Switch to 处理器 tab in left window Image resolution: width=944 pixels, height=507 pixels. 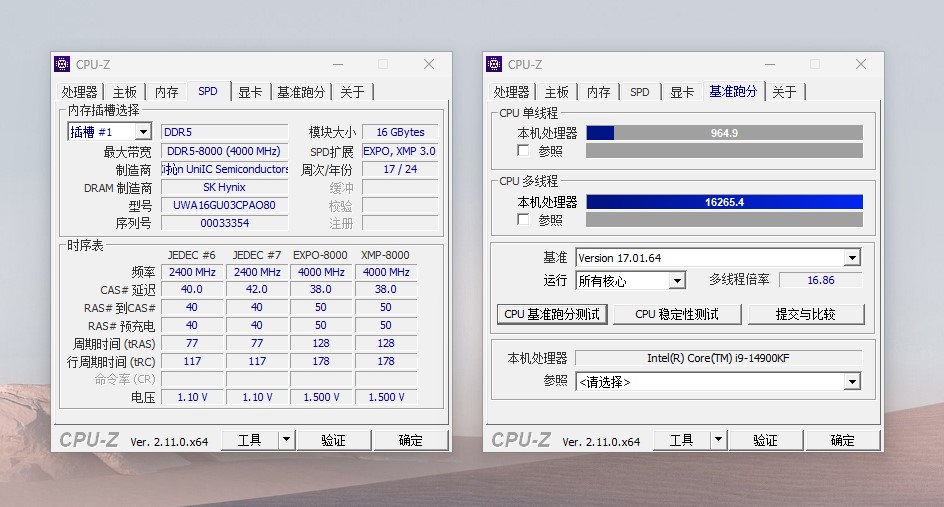(x=79, y=92)
